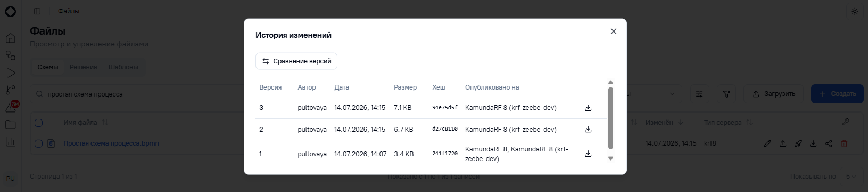Switch to the Шаблоны tab
Screen dimensions: 868x192
(x=123, y=67)
